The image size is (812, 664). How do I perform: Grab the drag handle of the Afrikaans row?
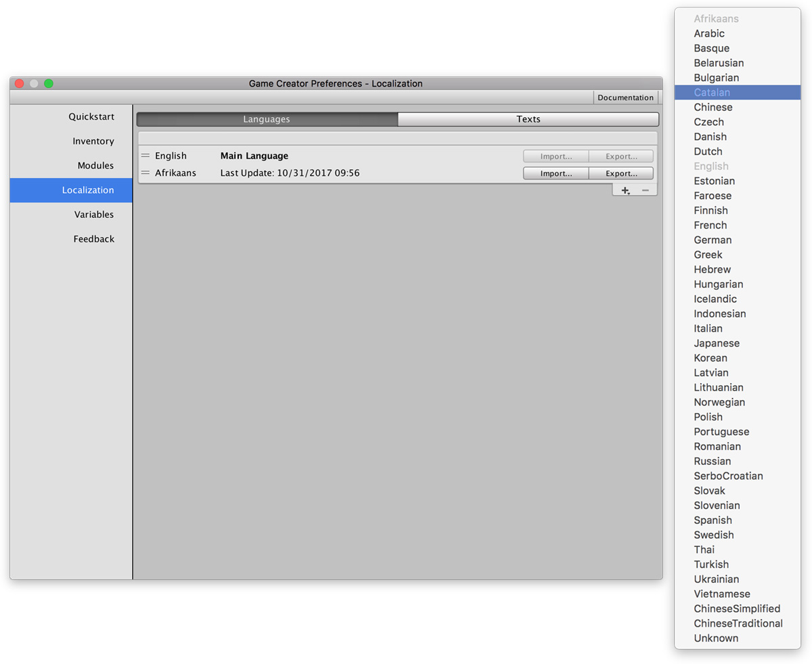coord(145,173)
